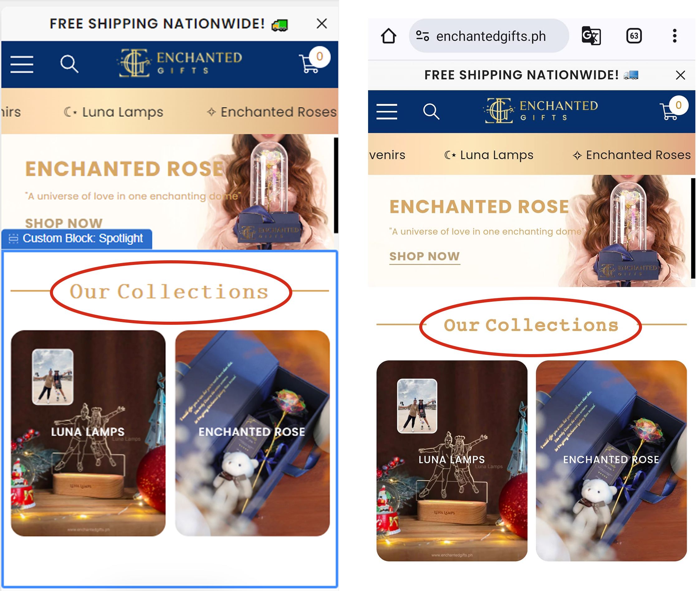Tap the site settings icon in the address bar
This screenshot has width=700, height=591.
coord(422,36)
